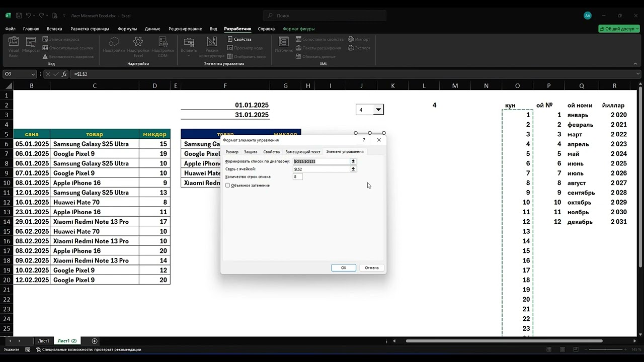Image resolution: width=644 pixels, height=362 pixels.
Task: Open the XML Источник pane
Action: coord(284,45)
